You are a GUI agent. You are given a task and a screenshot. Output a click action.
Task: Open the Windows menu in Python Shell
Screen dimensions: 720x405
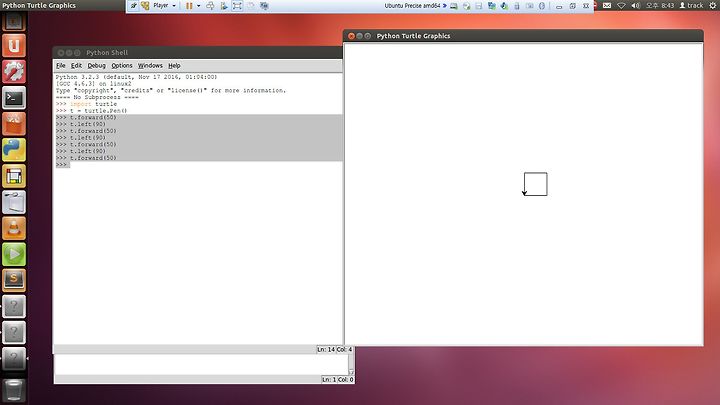(150, 66)
